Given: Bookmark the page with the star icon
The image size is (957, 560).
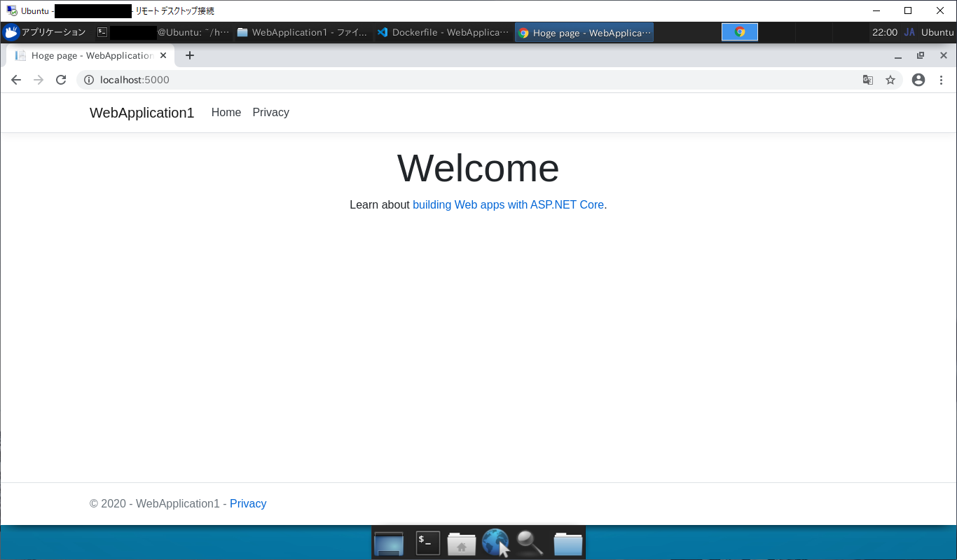Looking at the screenshot, I should click(890, 80).
